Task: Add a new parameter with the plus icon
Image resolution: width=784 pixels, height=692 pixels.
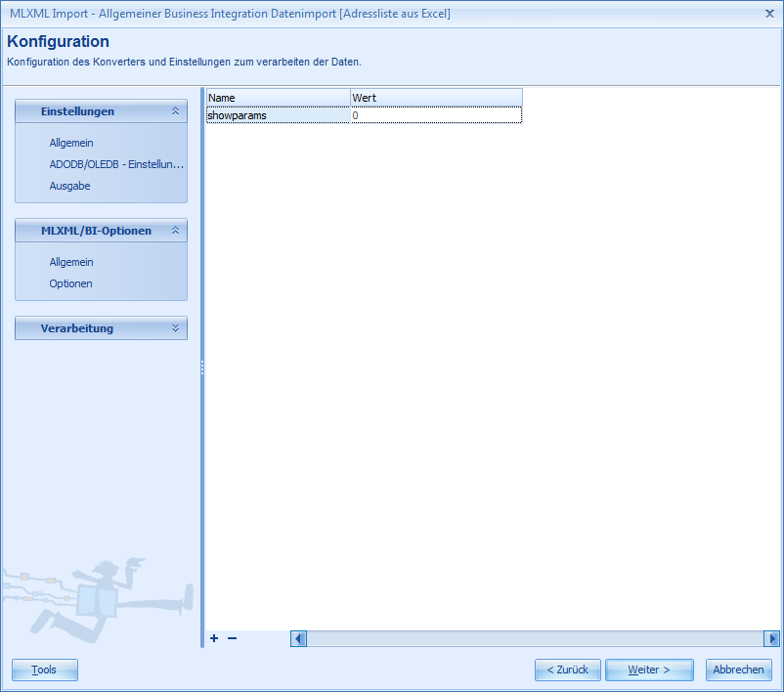Action: click(x=213, y=638)
